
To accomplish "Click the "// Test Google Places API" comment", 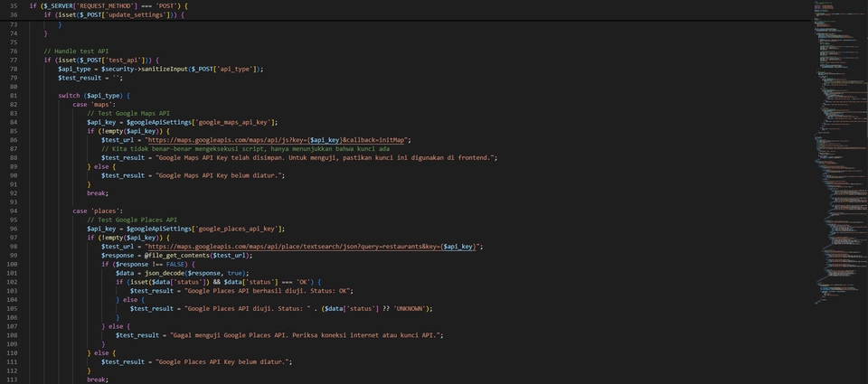I will [132, 220].
